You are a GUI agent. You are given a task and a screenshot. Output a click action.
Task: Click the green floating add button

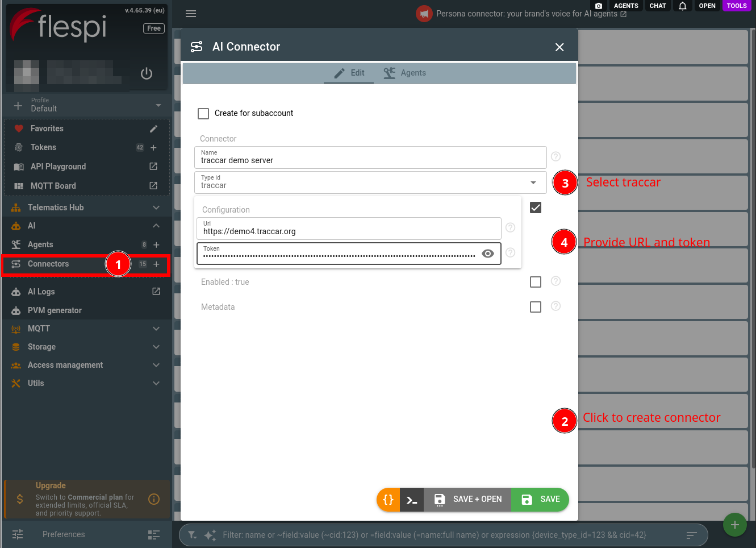[735, 525]
